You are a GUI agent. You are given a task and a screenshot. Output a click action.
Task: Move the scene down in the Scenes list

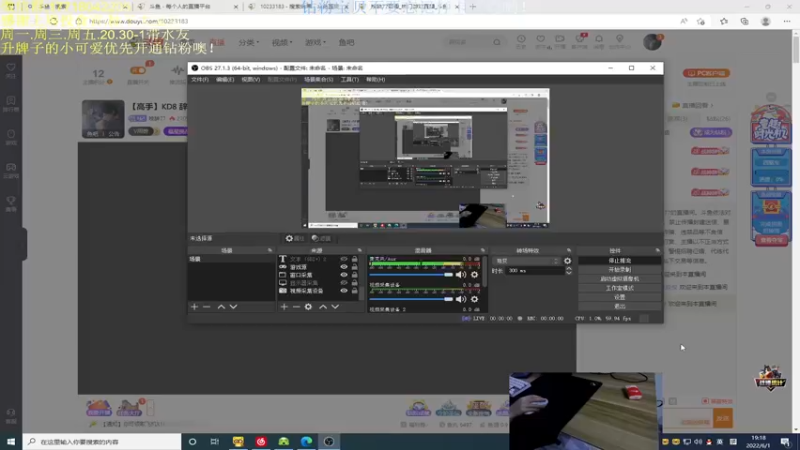coord(233,307)
